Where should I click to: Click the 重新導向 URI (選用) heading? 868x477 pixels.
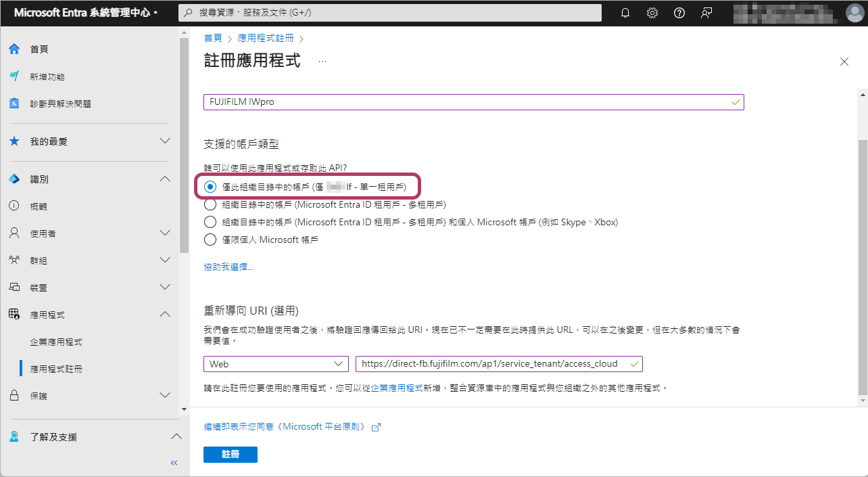251,311
